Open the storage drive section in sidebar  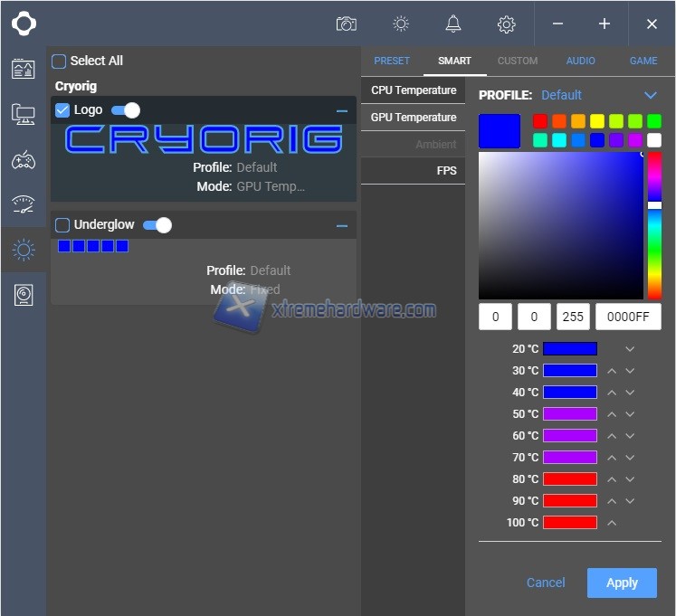coord(23,295)
